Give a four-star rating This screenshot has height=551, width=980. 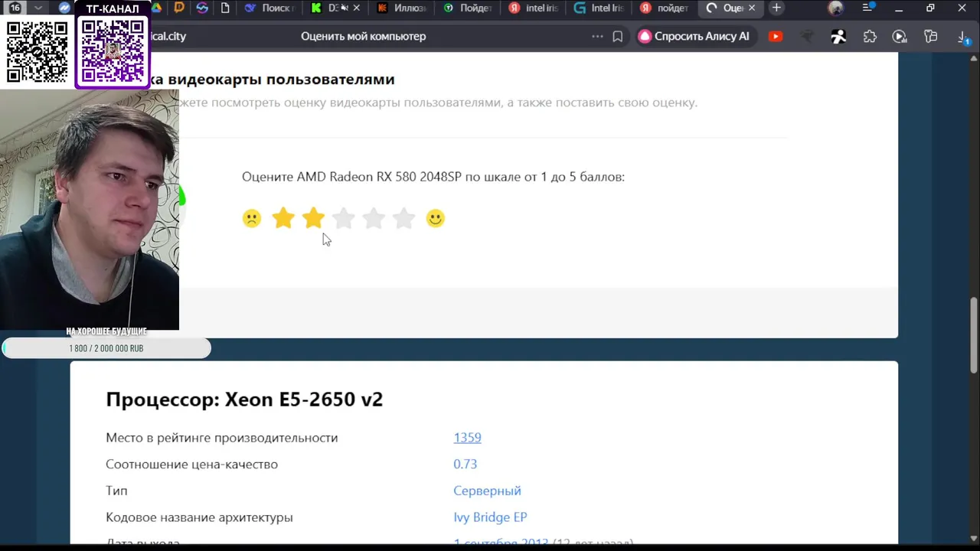374,218
